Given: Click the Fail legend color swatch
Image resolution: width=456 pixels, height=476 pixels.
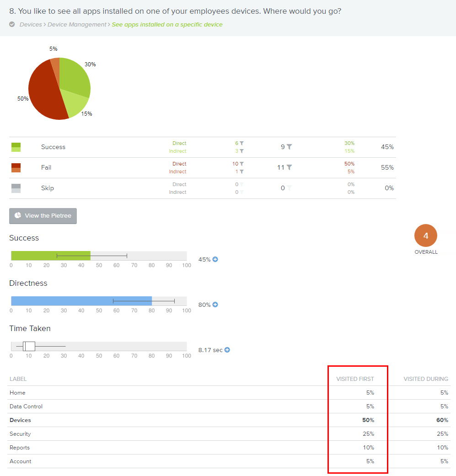Looking at the screenshot, I should pyautogui.click(x=16, y=168).
